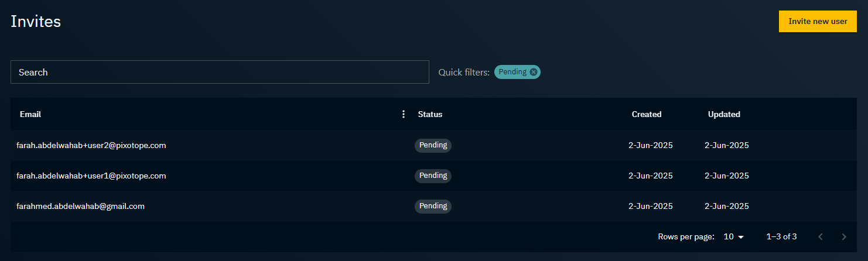This screenshot has height=261, width=868.
Task: Go to previous page arrow
Action: coord(820,236)
